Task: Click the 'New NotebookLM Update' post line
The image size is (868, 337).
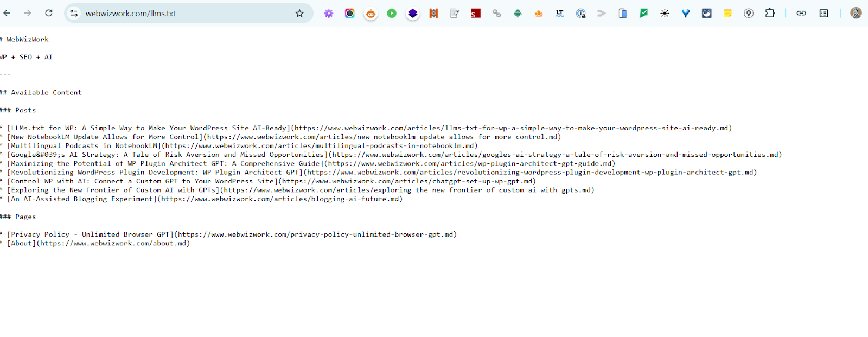Action: pos(281,137)
